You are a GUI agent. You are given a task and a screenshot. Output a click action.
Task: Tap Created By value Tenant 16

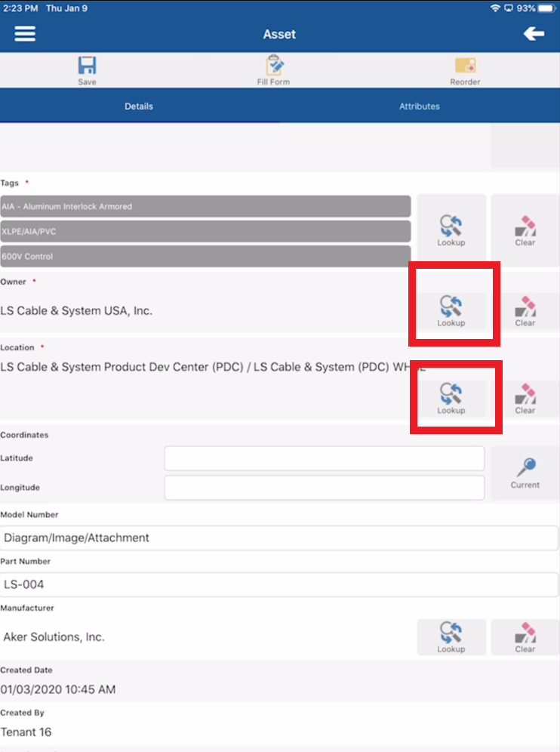pyautogui.click(x=26, y=732)
